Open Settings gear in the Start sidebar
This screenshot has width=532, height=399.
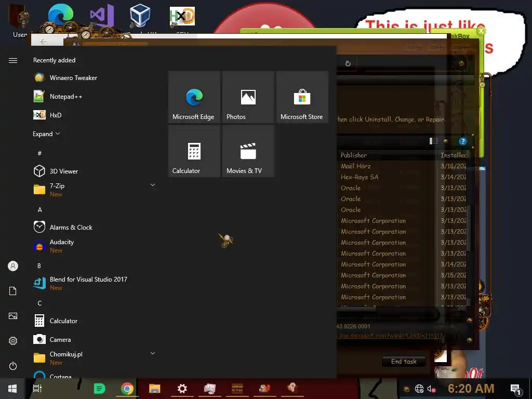tap(13, 341)
